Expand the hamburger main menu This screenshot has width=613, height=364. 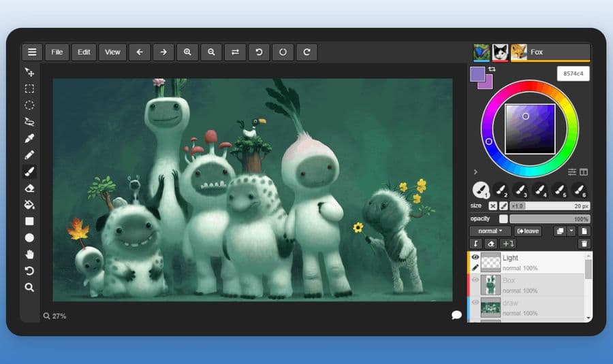tap(31, 52)
